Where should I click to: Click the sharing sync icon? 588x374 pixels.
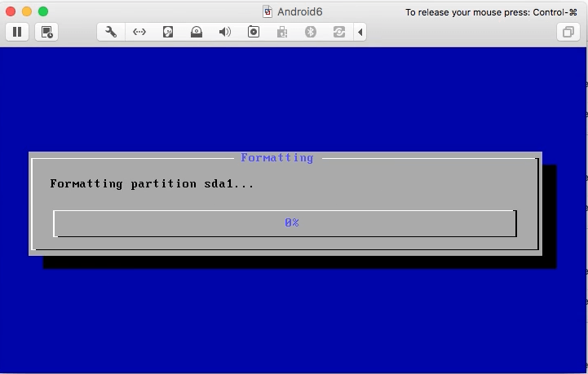coord(339,32)
